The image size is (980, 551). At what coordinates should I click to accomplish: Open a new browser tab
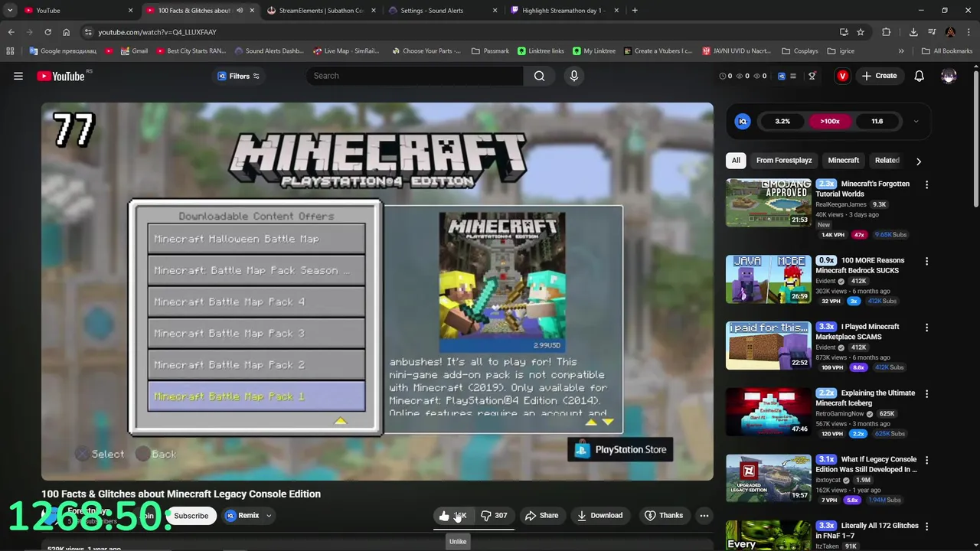(635, 11)
